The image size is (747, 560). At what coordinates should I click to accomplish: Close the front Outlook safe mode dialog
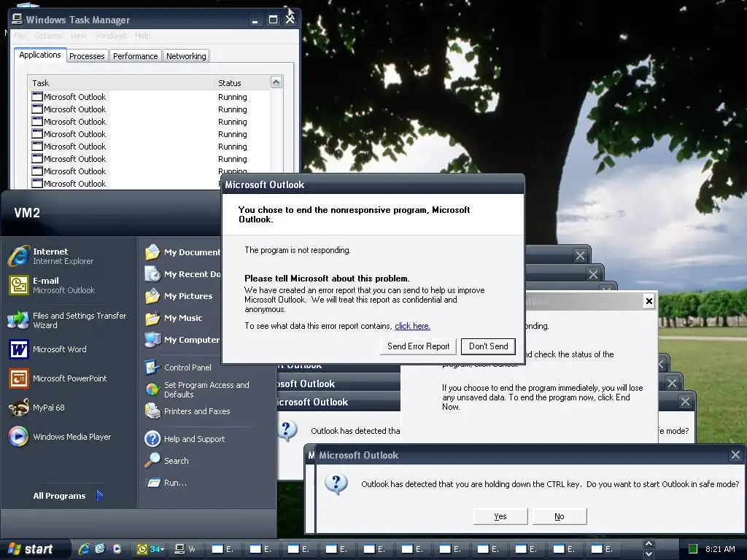click(x=735, y=455)
